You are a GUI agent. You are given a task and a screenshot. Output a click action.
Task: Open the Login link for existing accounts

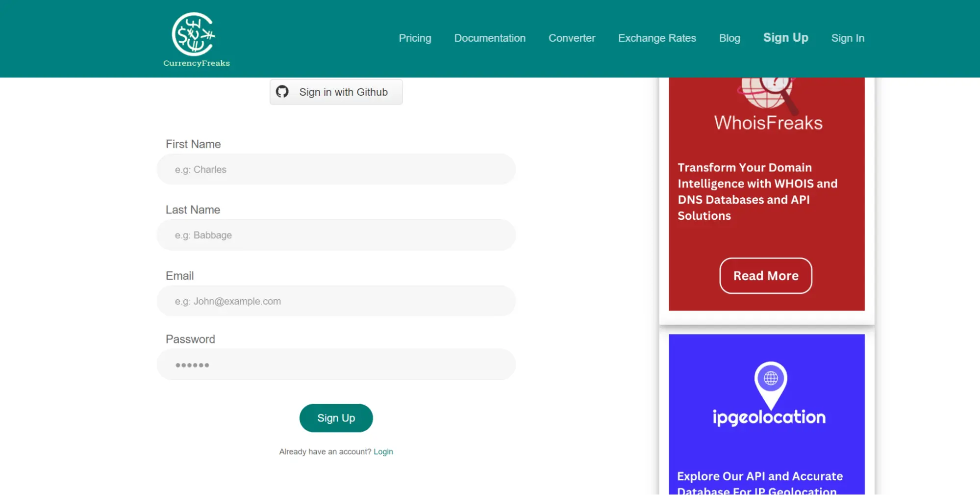tap(383, 451)
